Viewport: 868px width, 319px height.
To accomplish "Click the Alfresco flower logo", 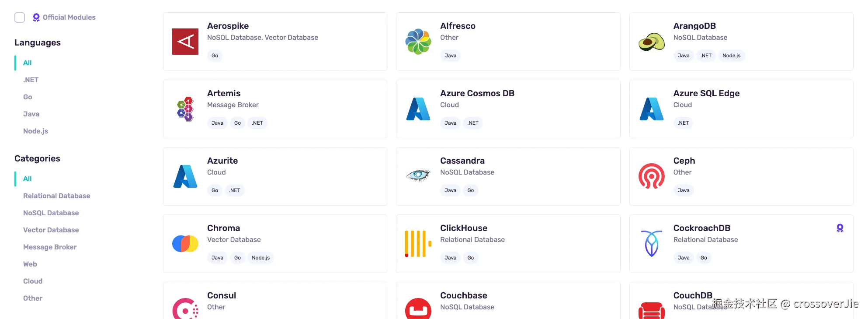I will pyautogui.click(x=418, y=42).
